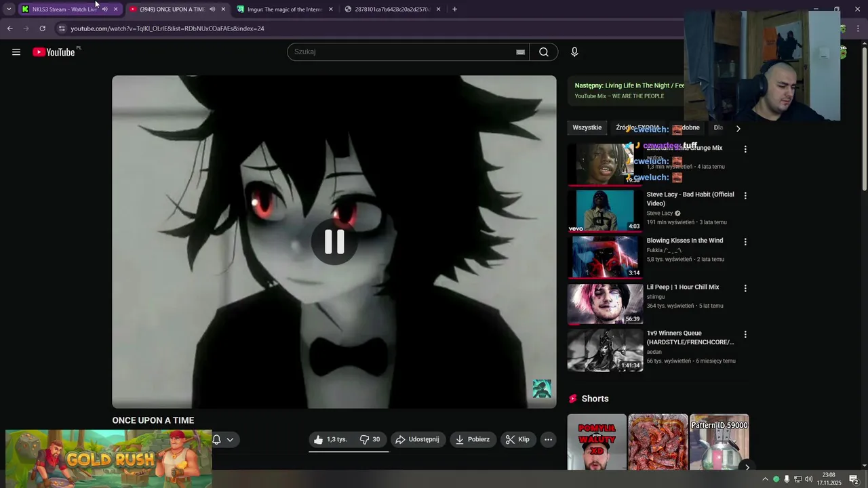Dislike the video with thumbs down
Screen dimensions: 868x488
coord(370,439)
